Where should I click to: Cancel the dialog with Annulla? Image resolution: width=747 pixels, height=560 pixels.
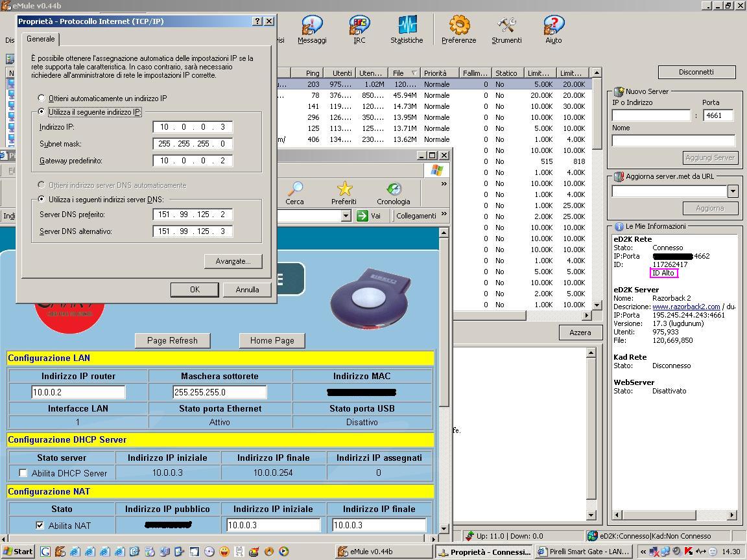click(247, 290)
